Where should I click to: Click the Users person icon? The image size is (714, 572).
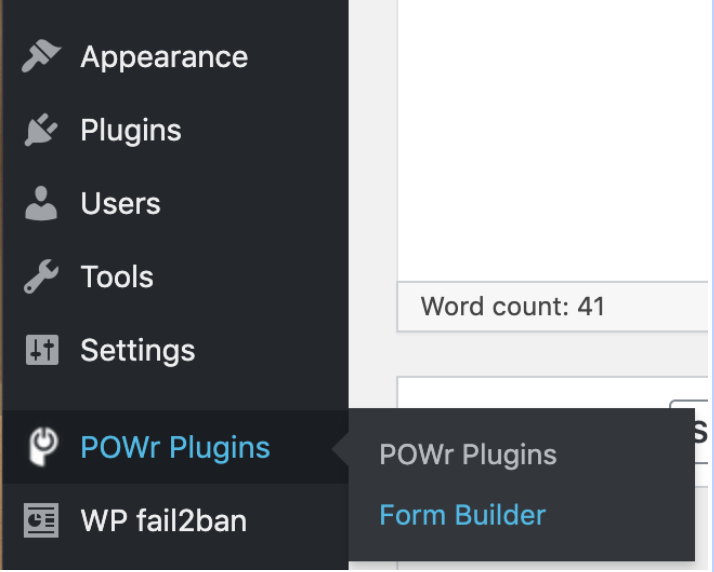41,203
